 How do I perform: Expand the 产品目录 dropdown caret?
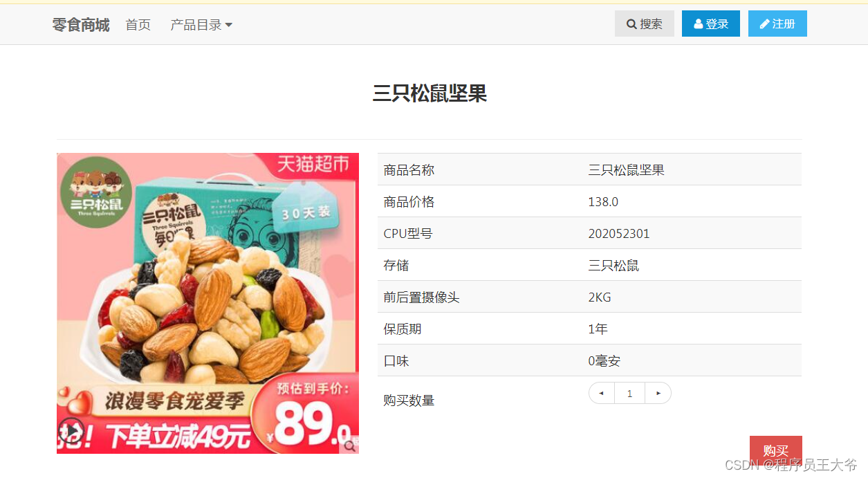point(229,25)
